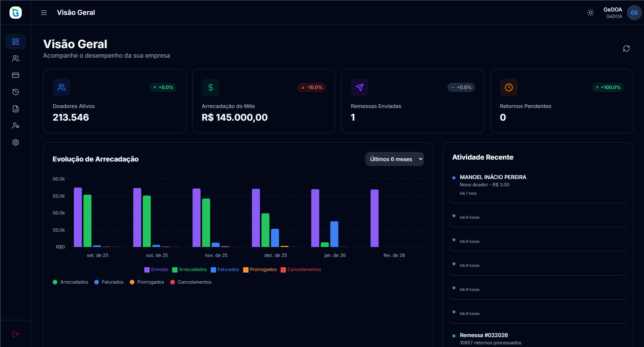The width and height of the screenshot is (644, 347).
Task: Open the credit card icon in sidebar
Action: coord(16,75)
